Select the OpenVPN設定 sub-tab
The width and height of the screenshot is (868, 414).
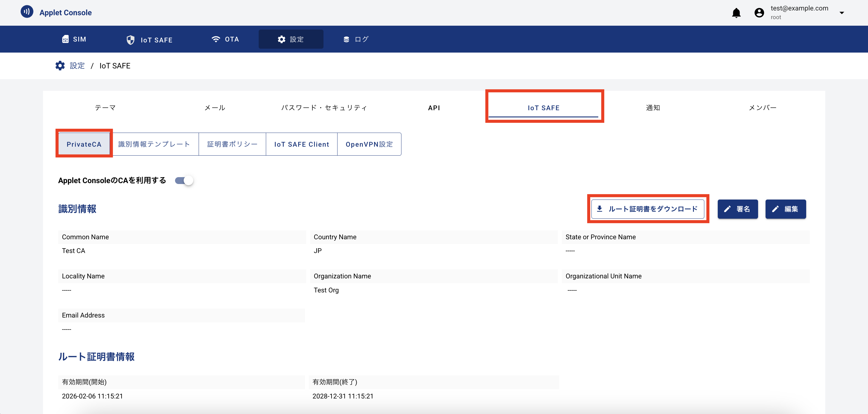pyautogui.click(x=369, y=144)
